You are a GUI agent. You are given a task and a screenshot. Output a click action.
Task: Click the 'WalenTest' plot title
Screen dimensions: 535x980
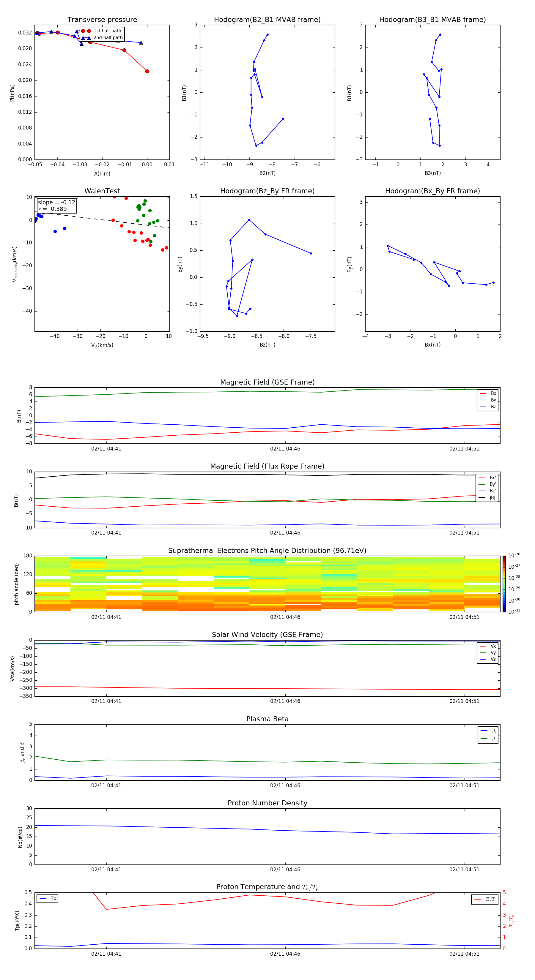[x=102, y=191]
